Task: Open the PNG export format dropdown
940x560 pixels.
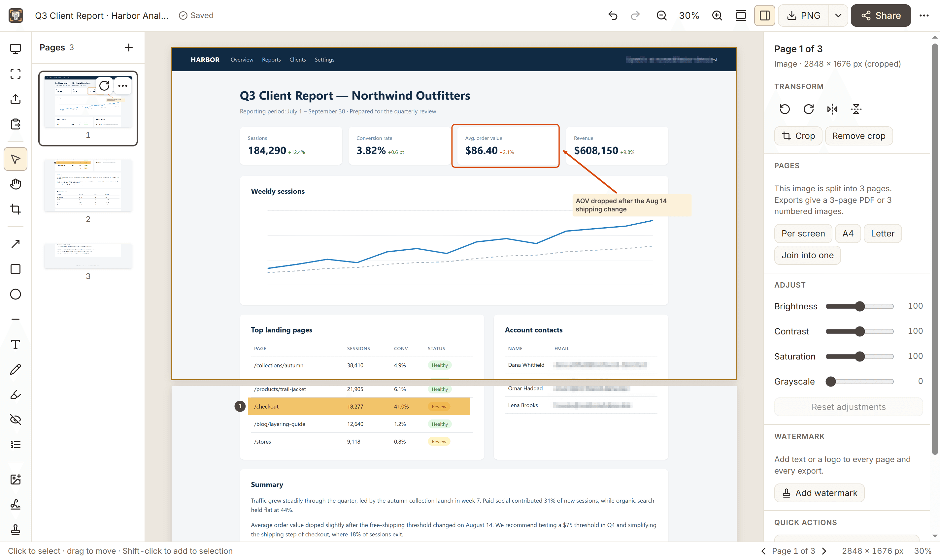Action: click(x=838, y=16)
